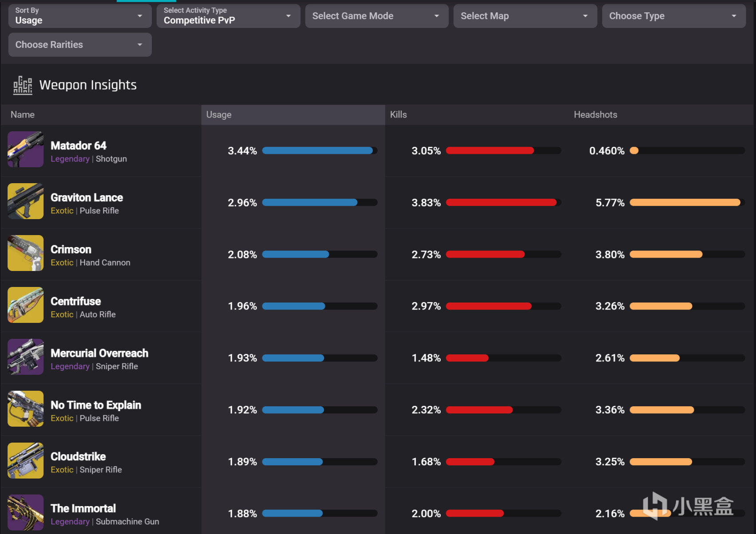Click the Graviton Lance red kills bar

[501, 203]
